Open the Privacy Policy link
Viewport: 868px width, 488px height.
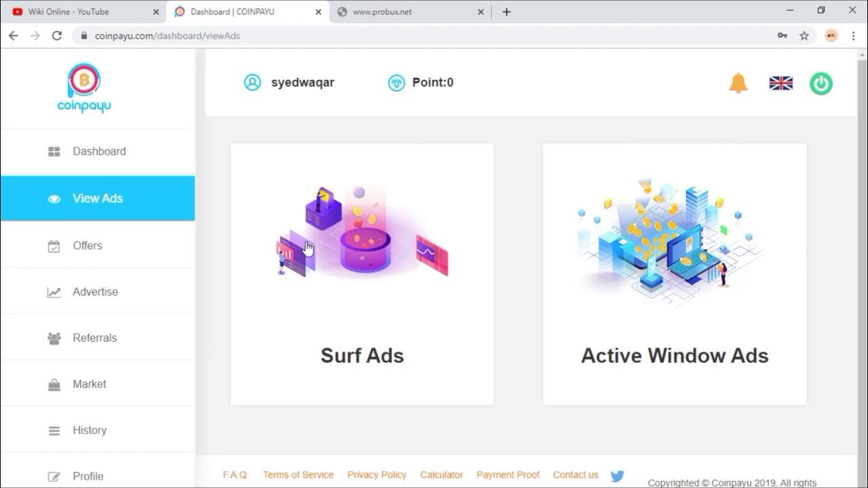(377, 475)
